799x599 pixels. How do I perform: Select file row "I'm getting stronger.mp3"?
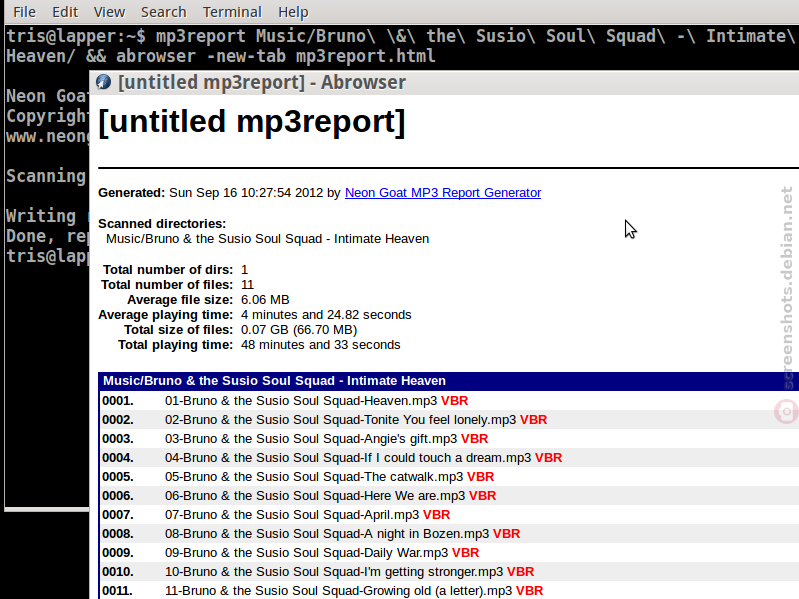(448, 572)
